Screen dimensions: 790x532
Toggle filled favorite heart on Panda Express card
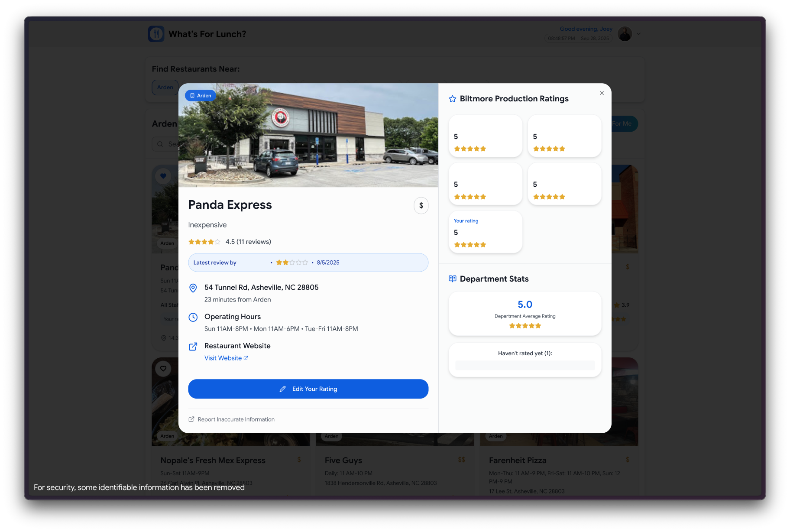click(163, 176)
